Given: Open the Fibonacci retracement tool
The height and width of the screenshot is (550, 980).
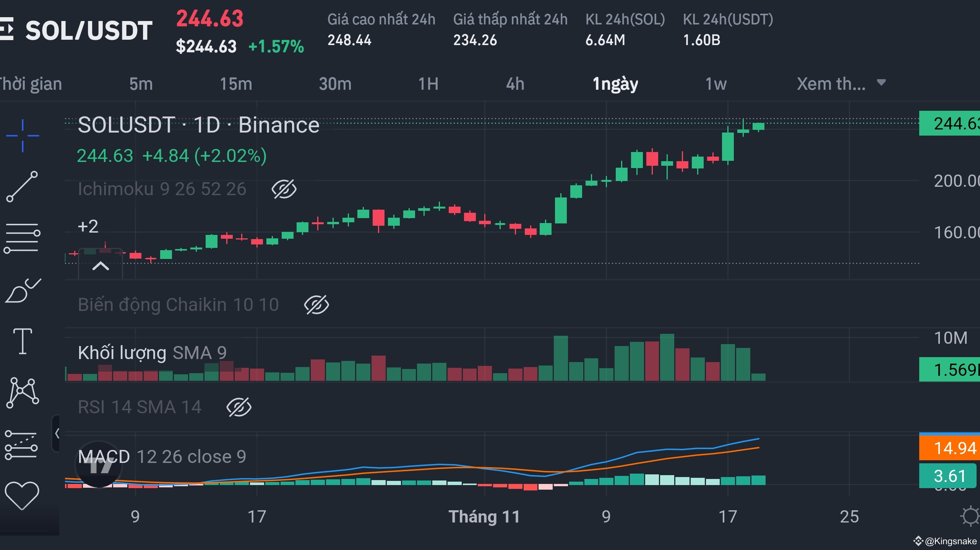Looking at the screenshot, I should [x=22, y=238].
